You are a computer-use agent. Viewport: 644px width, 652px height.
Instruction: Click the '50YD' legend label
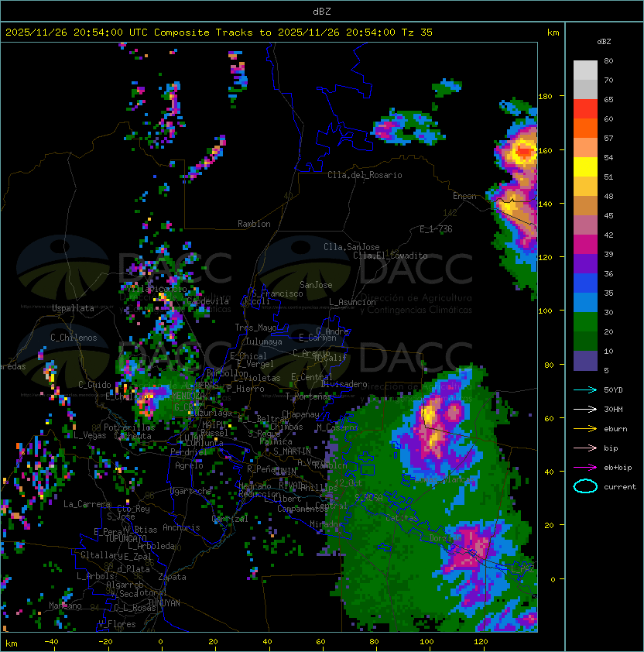tap(613, 390)
